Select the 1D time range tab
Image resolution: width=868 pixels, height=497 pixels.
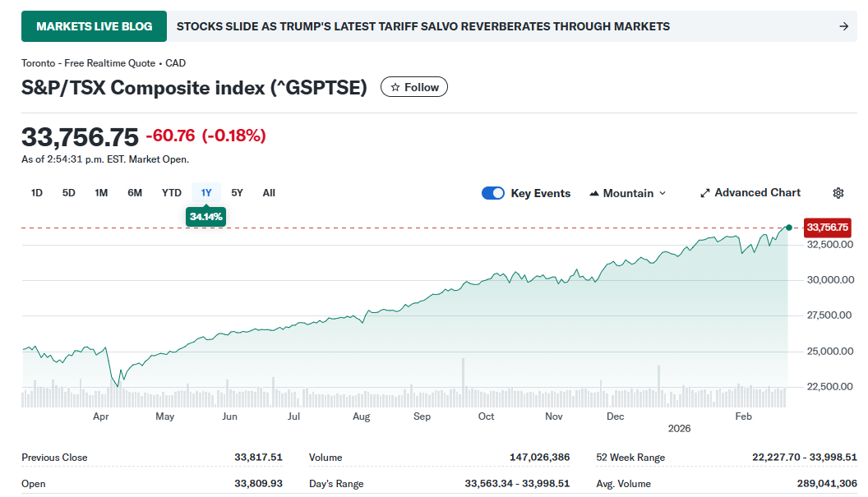37,193
